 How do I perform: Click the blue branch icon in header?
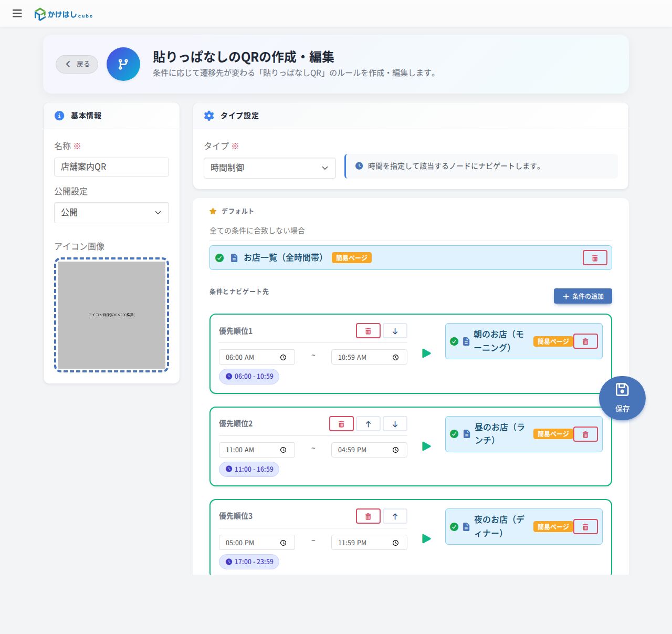click(x=123, y=64)
